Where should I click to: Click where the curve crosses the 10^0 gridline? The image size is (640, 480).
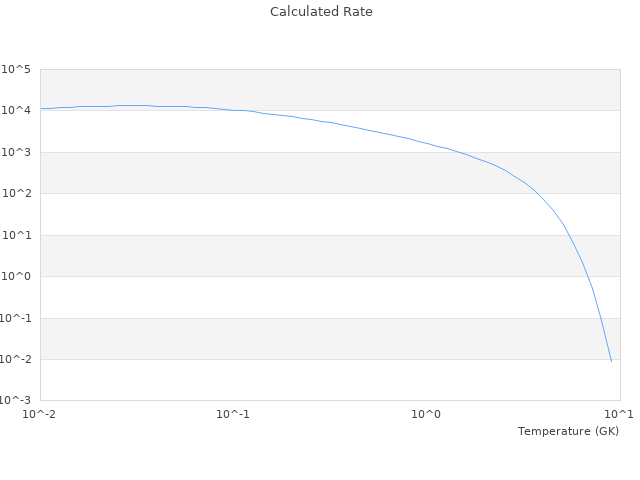coord(588,277)
